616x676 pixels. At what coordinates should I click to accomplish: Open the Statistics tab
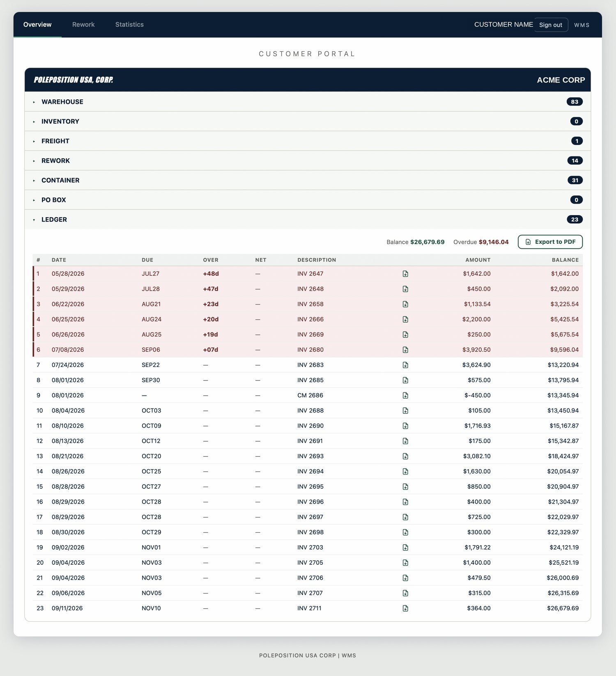129,25
